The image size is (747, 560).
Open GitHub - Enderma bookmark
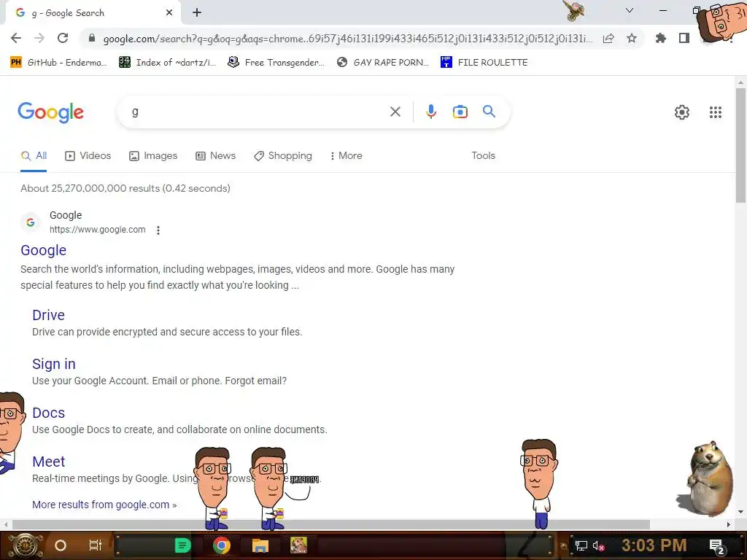58,63
